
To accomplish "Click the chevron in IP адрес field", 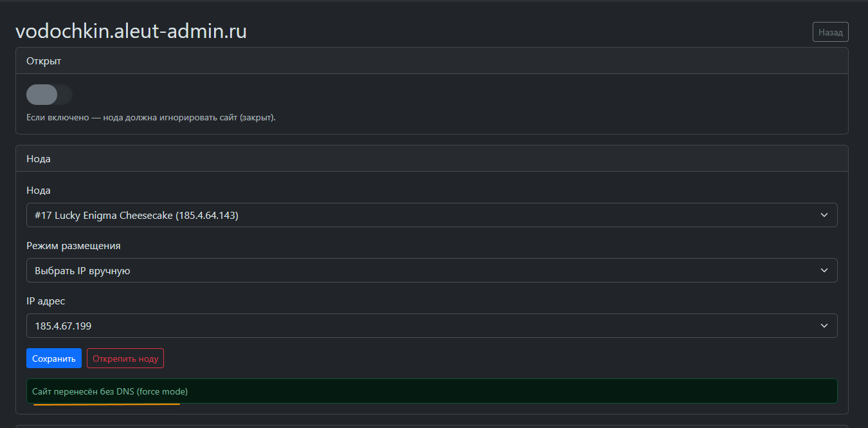I will pos(824,326).
